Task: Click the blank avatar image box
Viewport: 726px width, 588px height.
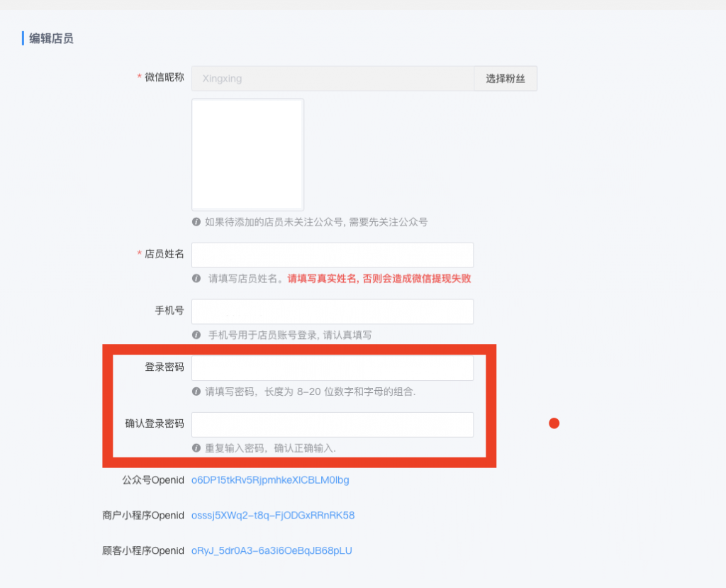Action: pos(247,155)
